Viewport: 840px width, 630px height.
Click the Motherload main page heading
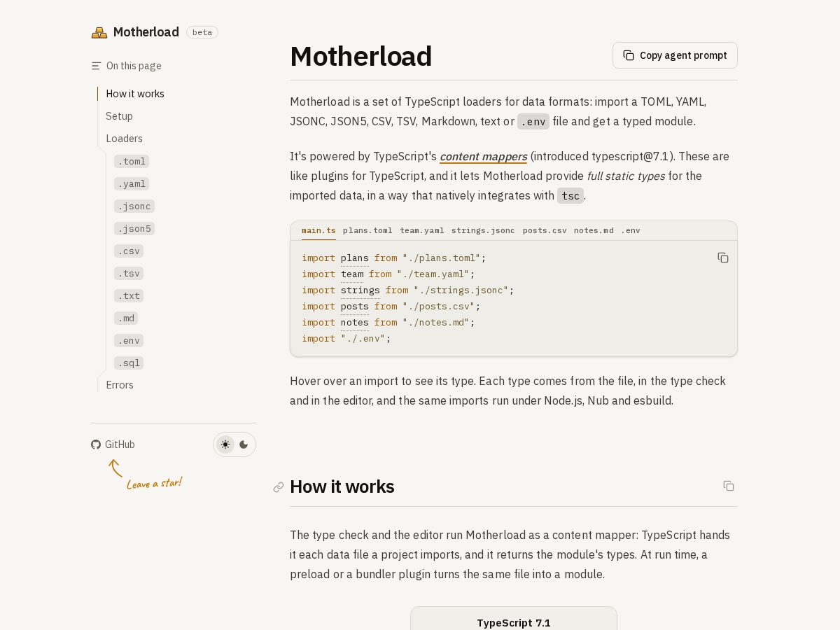pyautogui.click(x=361, y=57)
